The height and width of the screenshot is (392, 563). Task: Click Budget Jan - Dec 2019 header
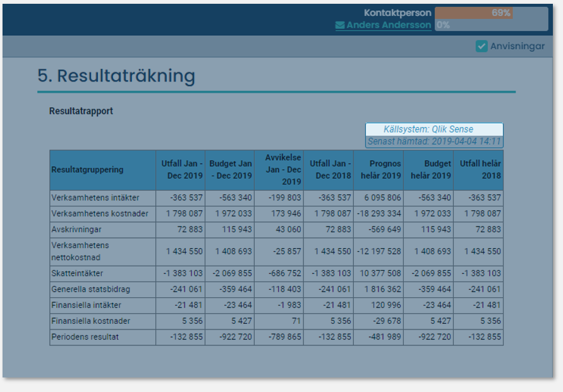coord(231,170)
